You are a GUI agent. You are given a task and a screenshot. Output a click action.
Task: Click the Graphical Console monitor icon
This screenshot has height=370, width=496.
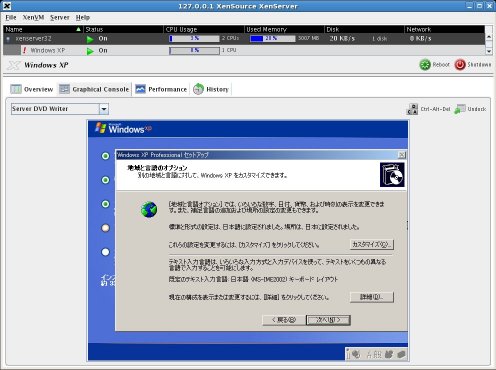point(64,89)
